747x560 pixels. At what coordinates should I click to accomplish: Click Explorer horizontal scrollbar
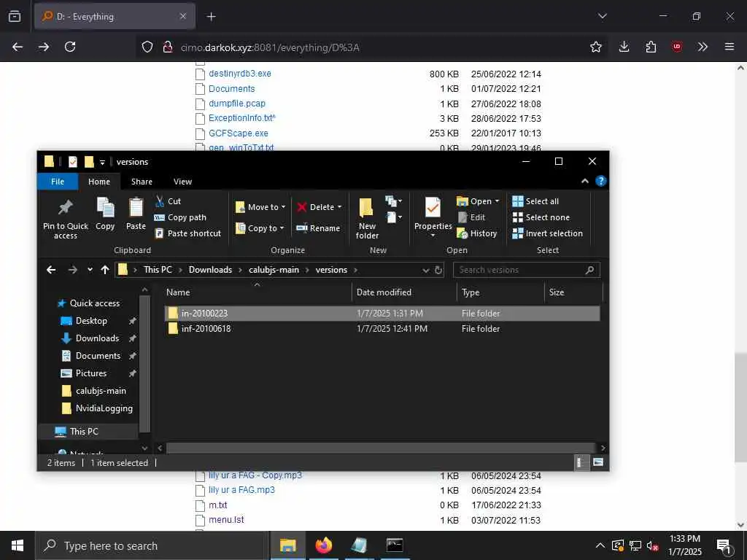pyautogui.click(x=379, y=448)
